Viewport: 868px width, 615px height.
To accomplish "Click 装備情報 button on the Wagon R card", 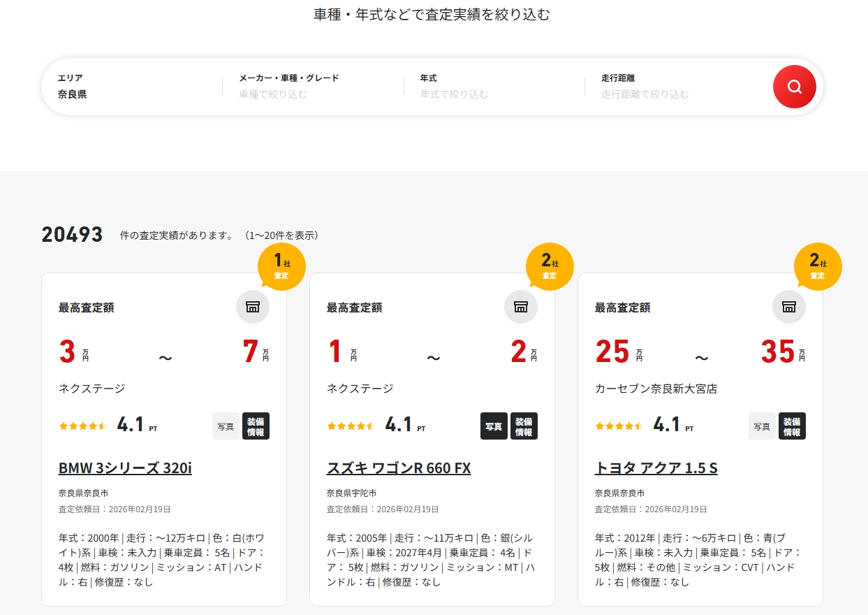I will point(524,426).
